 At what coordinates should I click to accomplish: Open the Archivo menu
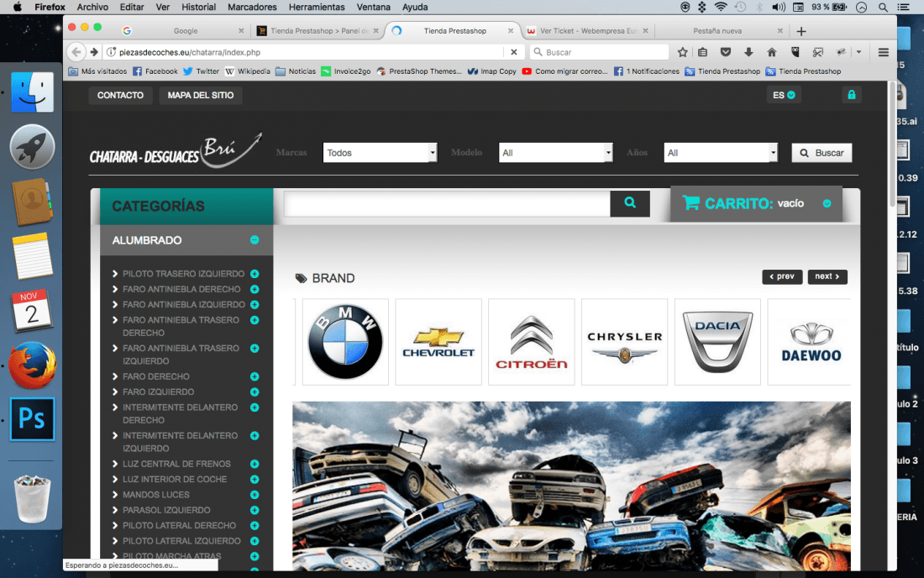tap(92, 7)
